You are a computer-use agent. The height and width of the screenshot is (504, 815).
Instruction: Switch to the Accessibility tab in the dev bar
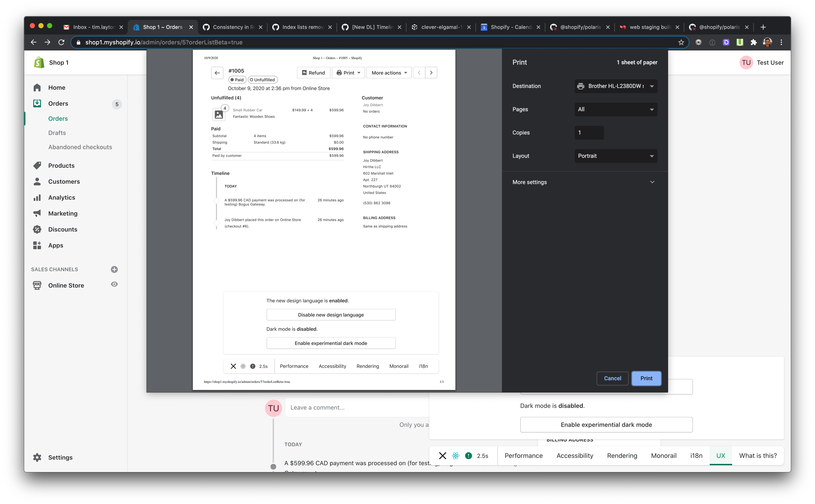click(x=574, y=455)
